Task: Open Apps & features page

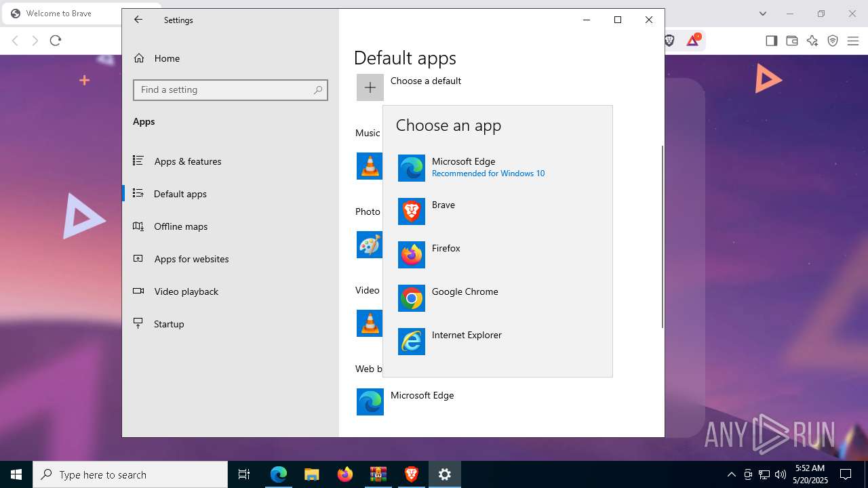Action: coord(231,161)
